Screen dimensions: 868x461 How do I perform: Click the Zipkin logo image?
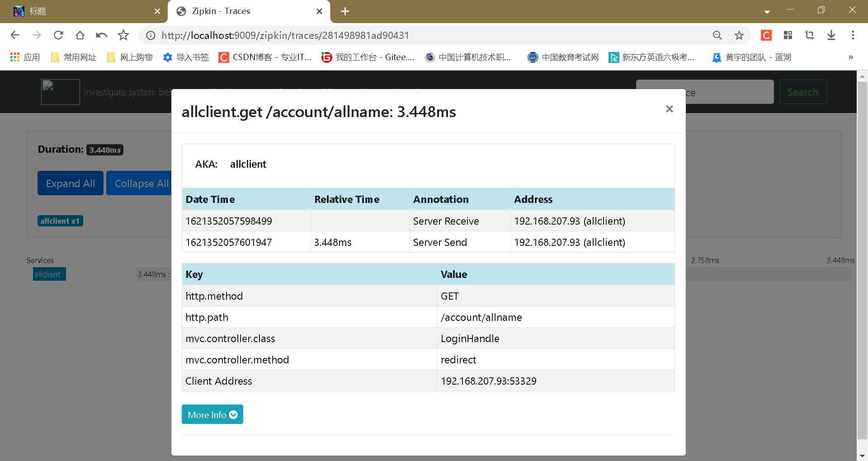coord(61,92)
